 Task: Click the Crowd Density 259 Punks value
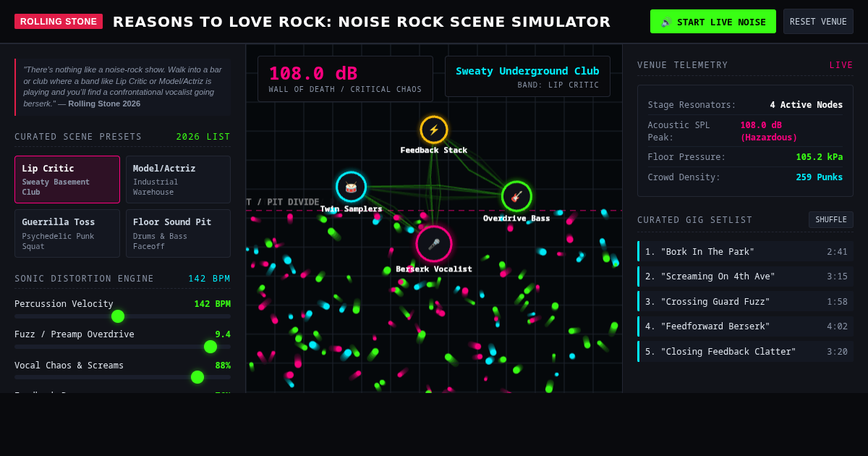point(820,177)
